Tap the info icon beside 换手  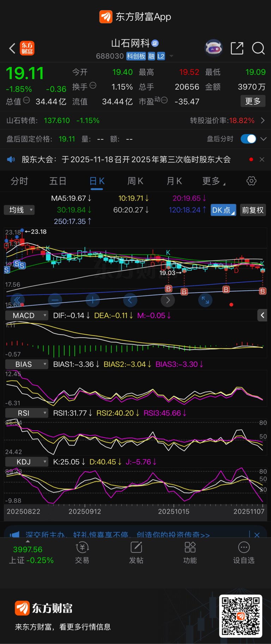93,85
